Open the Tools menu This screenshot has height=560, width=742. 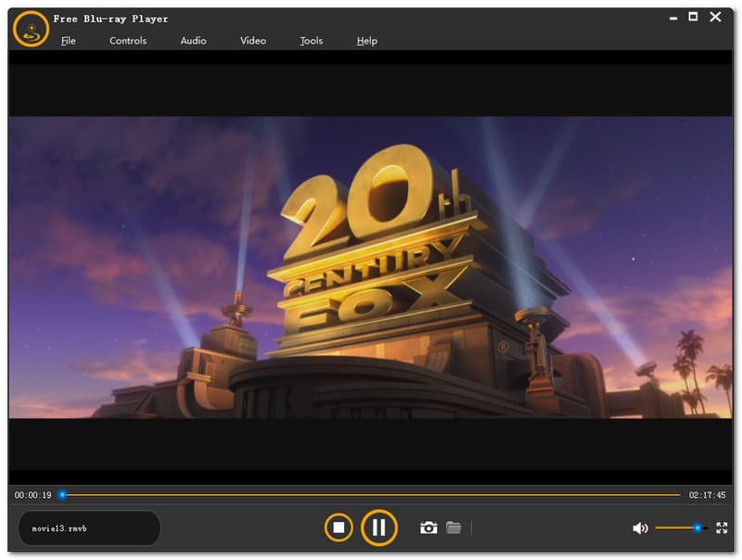point(312,41)
